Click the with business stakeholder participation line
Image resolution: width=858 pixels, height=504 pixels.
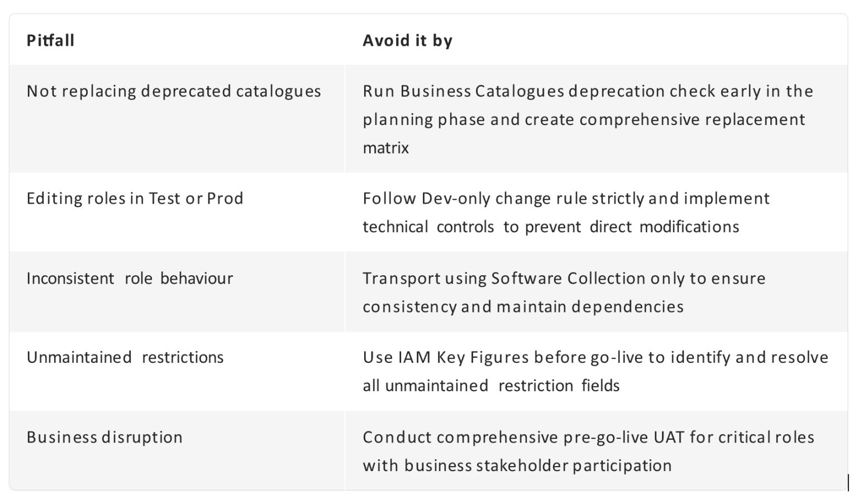(x=517, y=465)
